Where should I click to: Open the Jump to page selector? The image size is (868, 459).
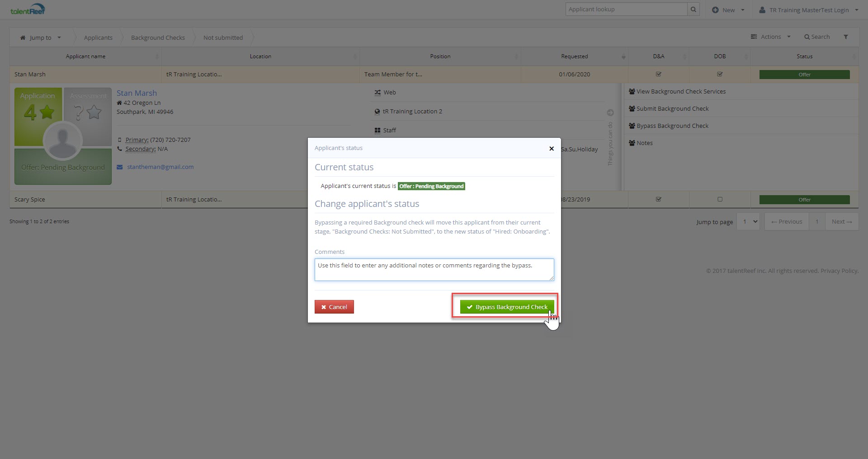(x=748, y=221)
